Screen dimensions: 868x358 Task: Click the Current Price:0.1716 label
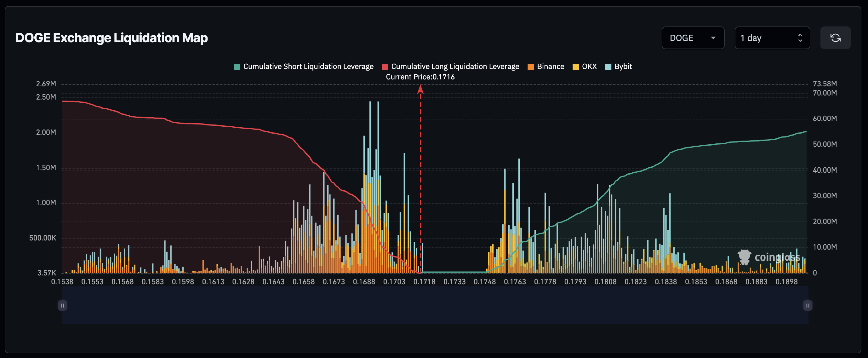(x=420, y=77)
